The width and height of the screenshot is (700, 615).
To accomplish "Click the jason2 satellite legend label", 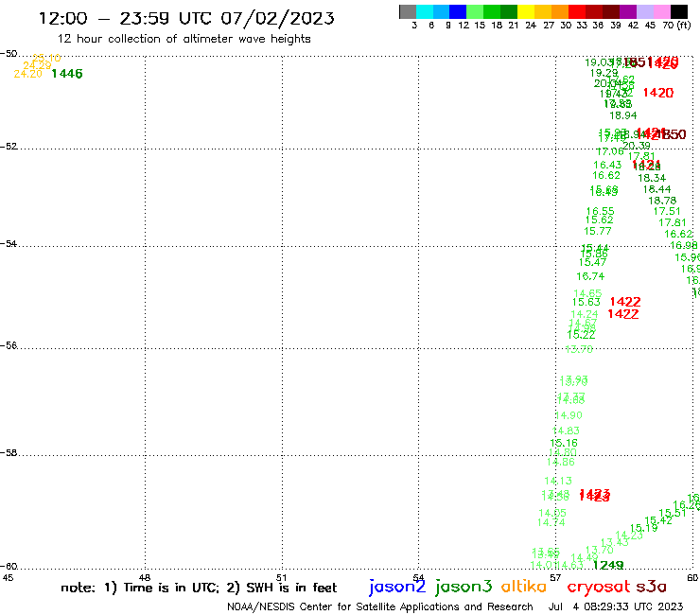I will [397, 588].
